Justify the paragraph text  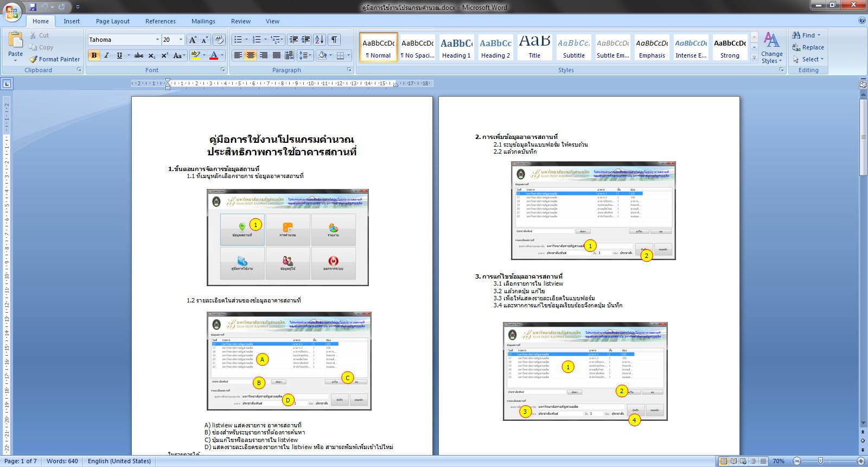tap(277, 55)
